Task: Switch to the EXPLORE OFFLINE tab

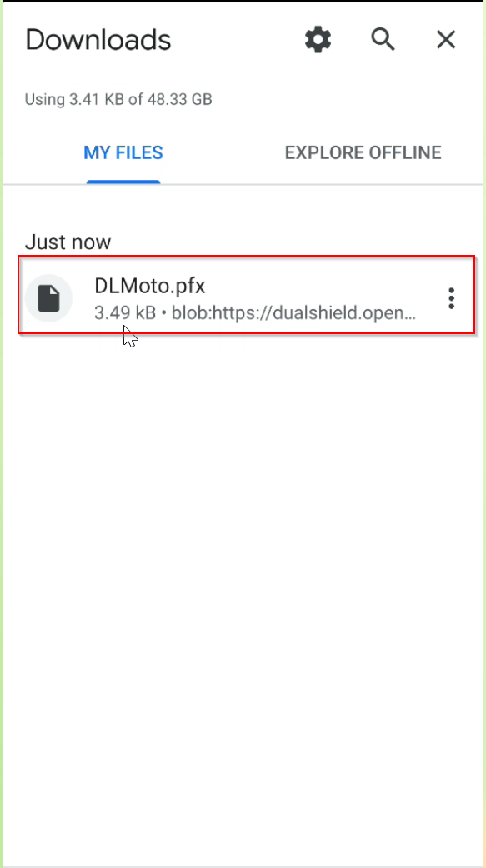Action: pos(363,152)
